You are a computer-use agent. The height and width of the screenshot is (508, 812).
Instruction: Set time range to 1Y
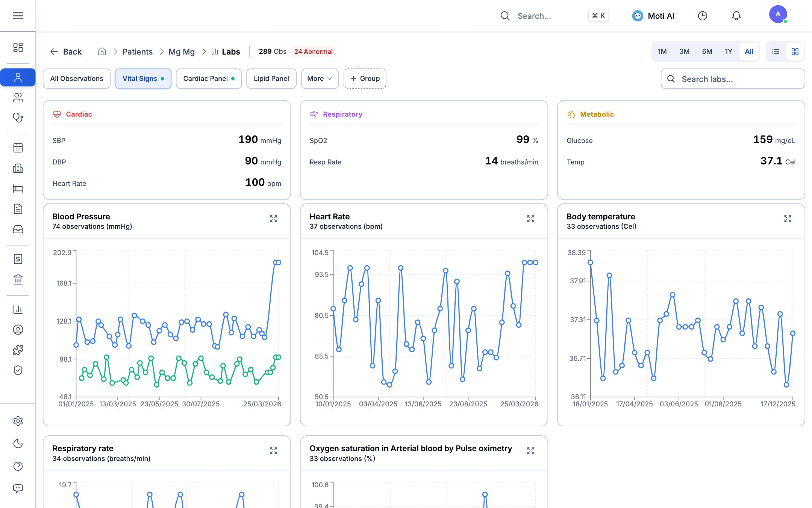729,52
